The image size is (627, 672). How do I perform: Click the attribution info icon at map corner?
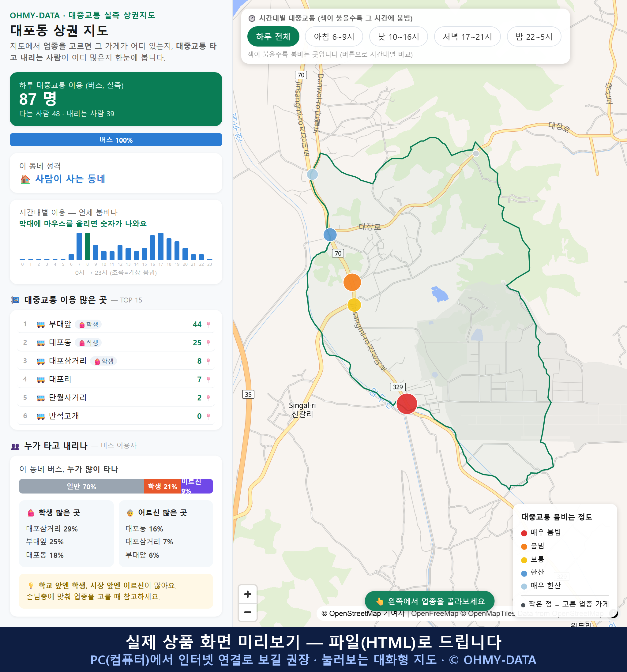point(613,613)
